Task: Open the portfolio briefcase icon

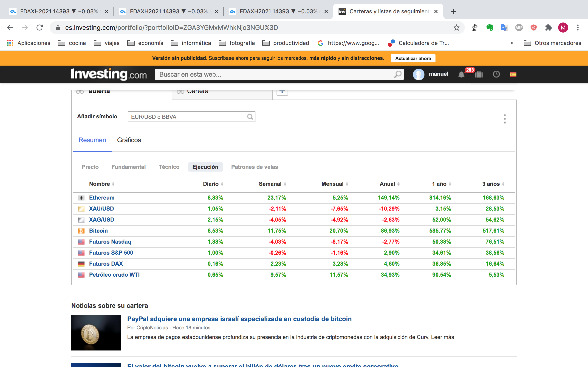Action: click(x=479, y=74)
